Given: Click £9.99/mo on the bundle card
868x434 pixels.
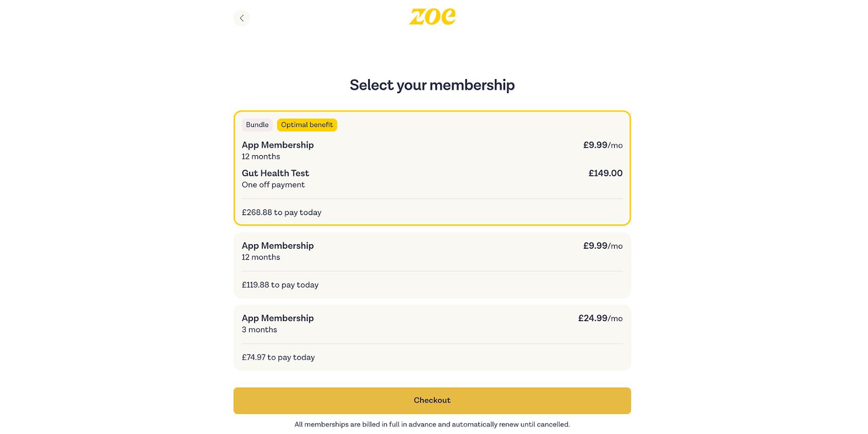Looking at the screenshot, I should pos(603,145).
